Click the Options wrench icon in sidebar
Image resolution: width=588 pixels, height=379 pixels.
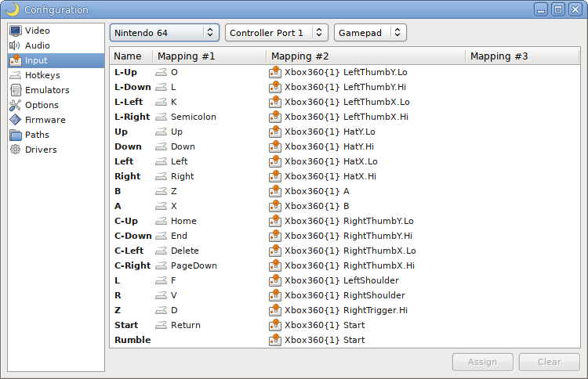pyautogui.click(x=16, y=105)
